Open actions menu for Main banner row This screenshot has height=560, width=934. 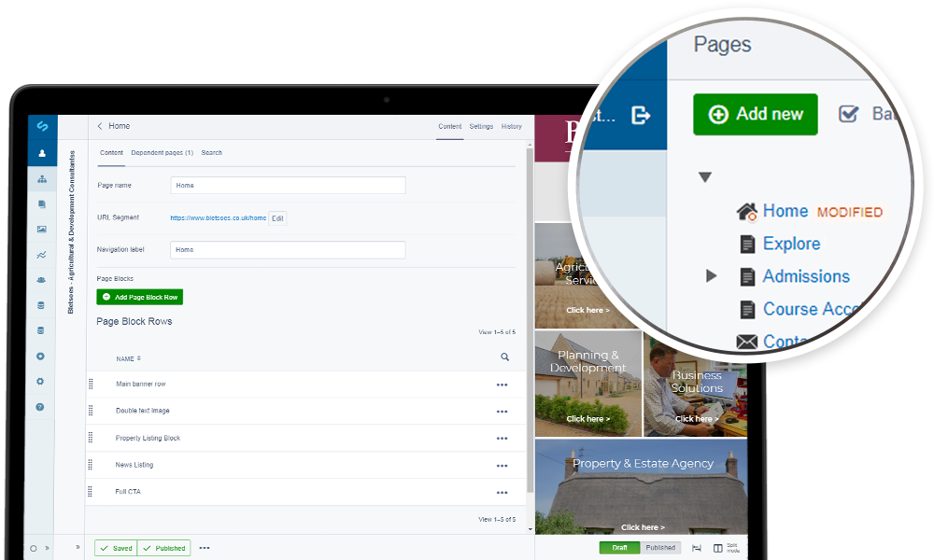pos(502,385)
